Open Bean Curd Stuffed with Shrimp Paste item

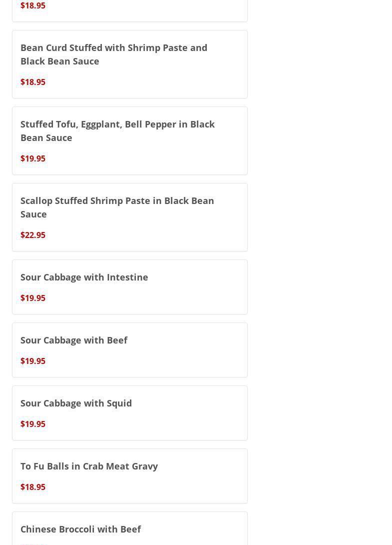coord(114,54)
